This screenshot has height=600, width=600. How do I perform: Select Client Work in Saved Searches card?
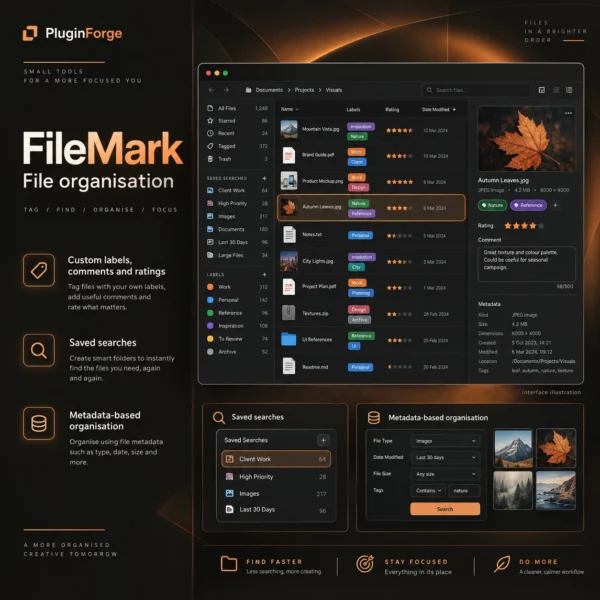[276, 459]
